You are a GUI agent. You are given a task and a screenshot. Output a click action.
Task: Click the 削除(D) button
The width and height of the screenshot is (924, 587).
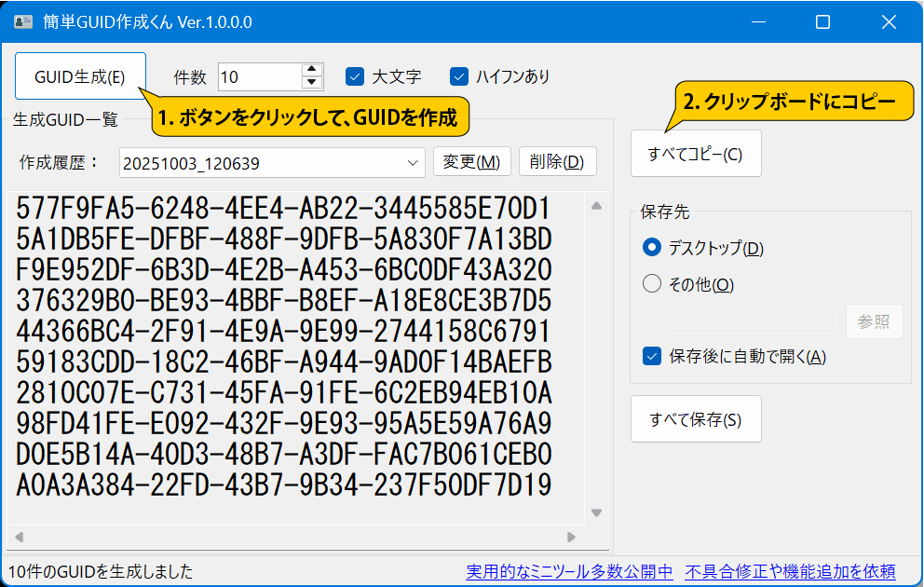557,161
